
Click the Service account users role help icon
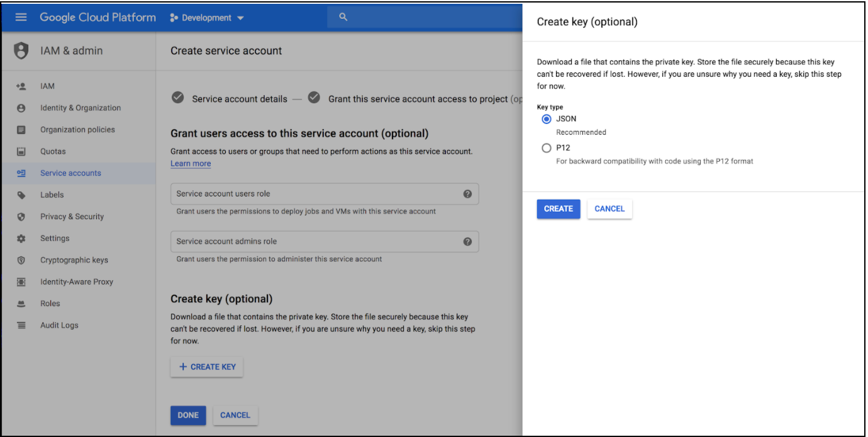467,194
